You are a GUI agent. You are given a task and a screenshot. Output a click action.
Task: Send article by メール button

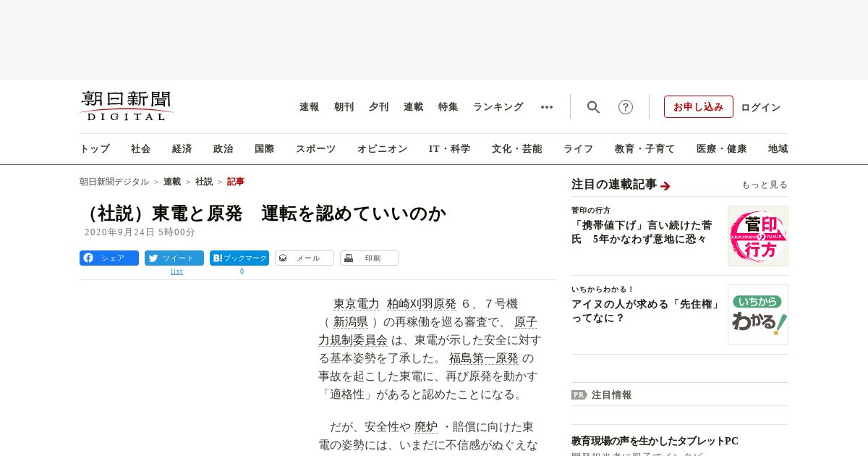[305, 258]
